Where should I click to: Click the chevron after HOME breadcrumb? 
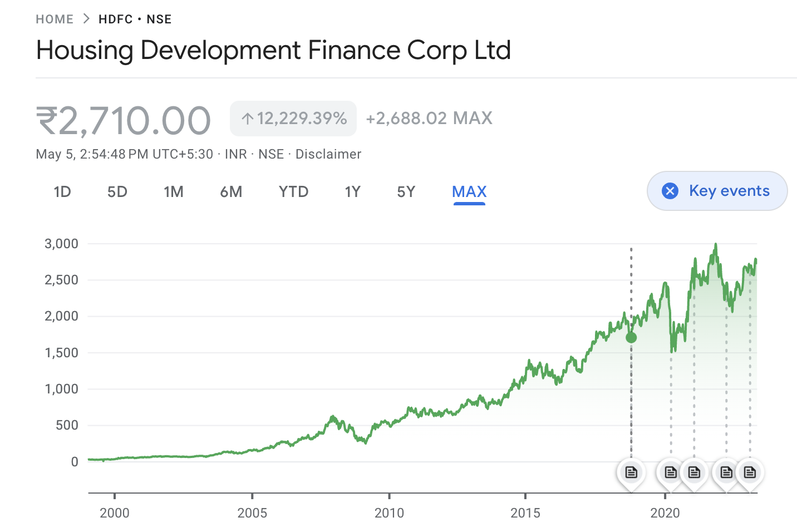point(86,18)
